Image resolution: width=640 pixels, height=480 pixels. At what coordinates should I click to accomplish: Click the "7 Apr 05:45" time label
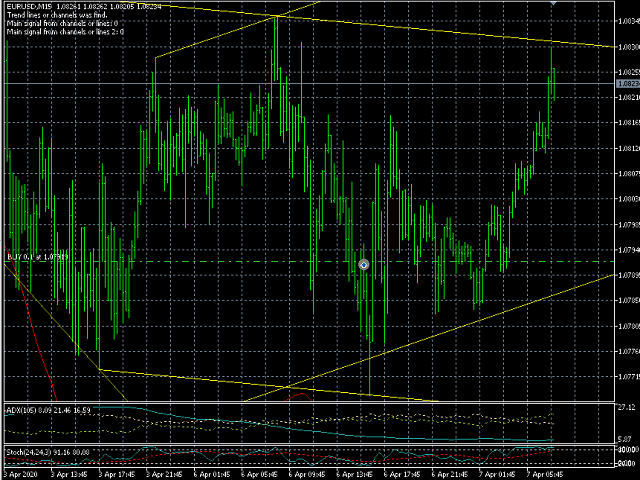coord(545,475)
